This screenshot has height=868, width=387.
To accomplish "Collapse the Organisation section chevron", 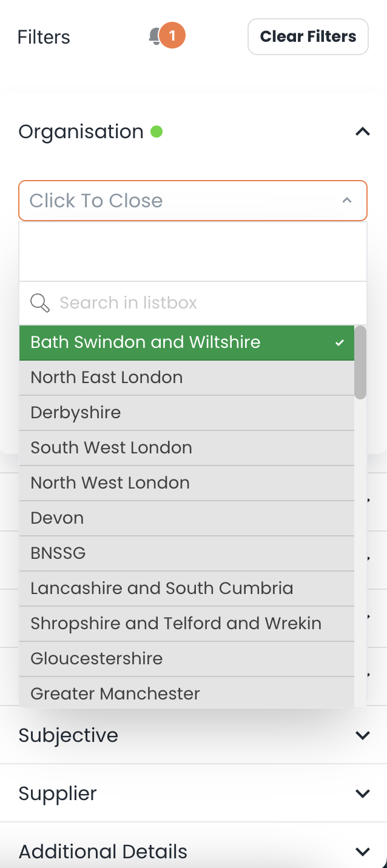I will point(362,131).
